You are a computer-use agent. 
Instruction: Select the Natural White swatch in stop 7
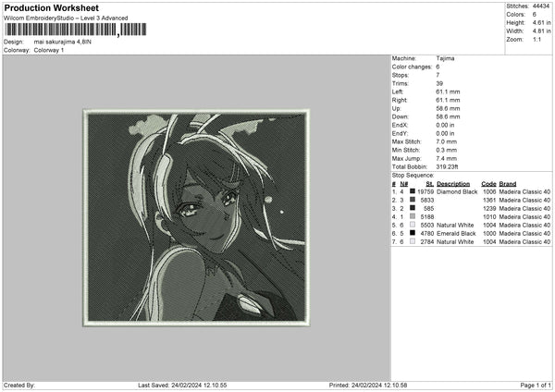[x=413, y=241]
